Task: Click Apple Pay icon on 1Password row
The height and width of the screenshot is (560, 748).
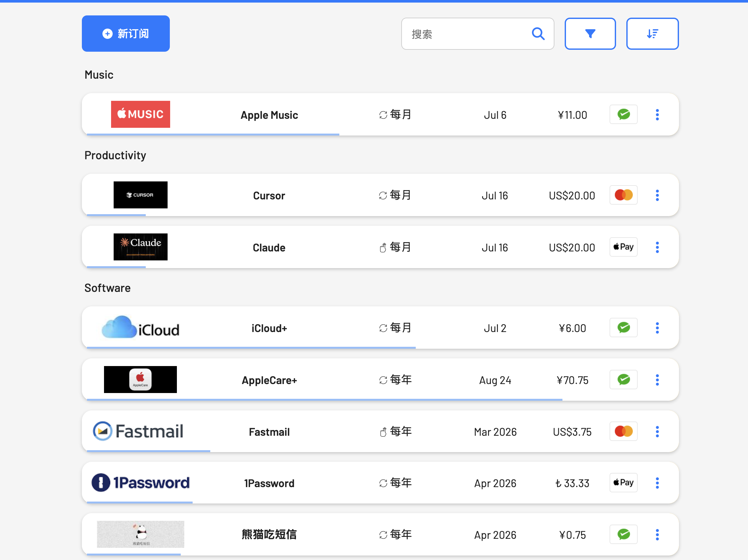Action: [x=623, y=483]
